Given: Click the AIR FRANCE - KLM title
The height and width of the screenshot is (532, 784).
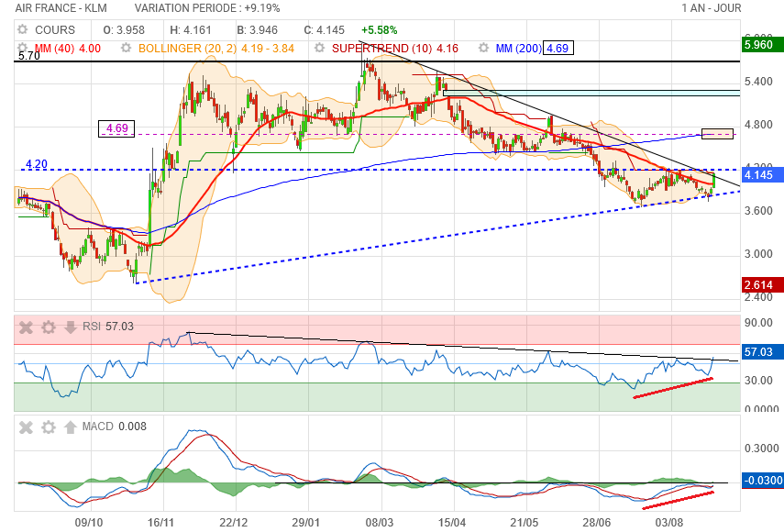Looking at the screenshot, I should pos(61,8).
